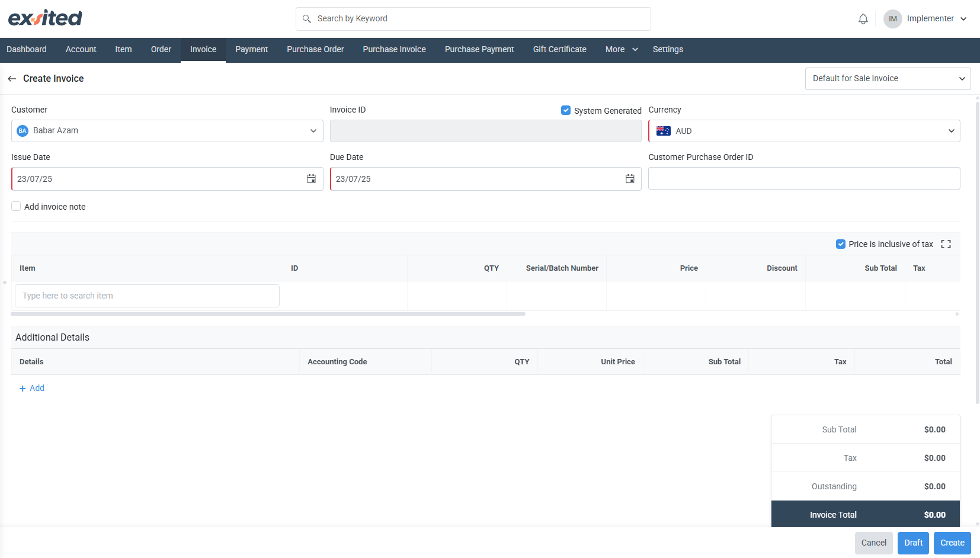Click the Type here to search item field
Viewport: 980px width, 558px height.
coord(147,296)
